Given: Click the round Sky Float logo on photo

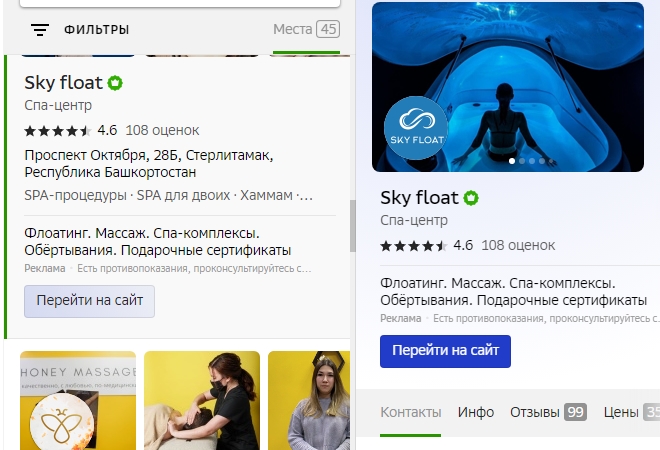Looking at the screenshot, I should tap(416, 129).
